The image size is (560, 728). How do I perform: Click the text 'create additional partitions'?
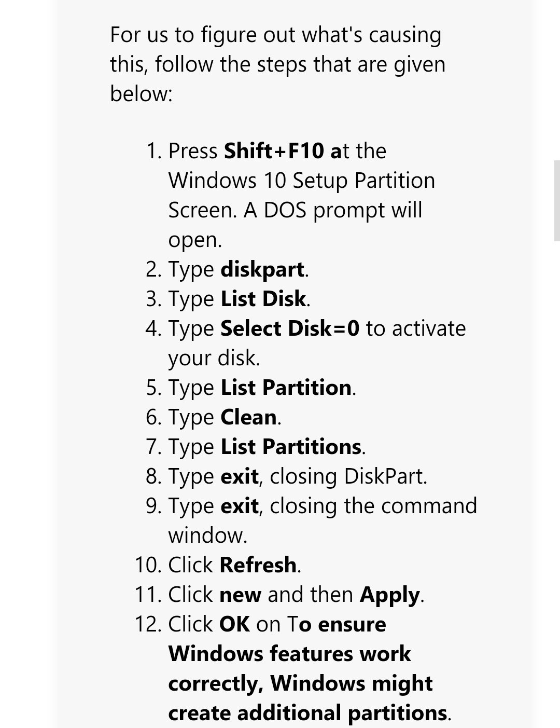pyautogui.click(x=307, y=713)
